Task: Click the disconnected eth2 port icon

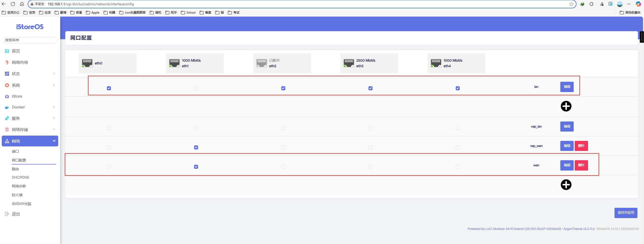Action: point(261,63)
